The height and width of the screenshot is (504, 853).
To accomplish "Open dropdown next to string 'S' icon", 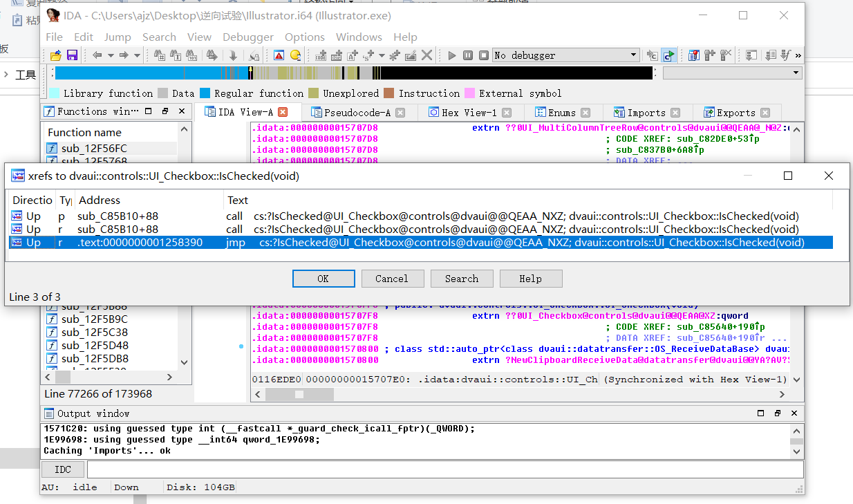I will click(x=382, y=55).
